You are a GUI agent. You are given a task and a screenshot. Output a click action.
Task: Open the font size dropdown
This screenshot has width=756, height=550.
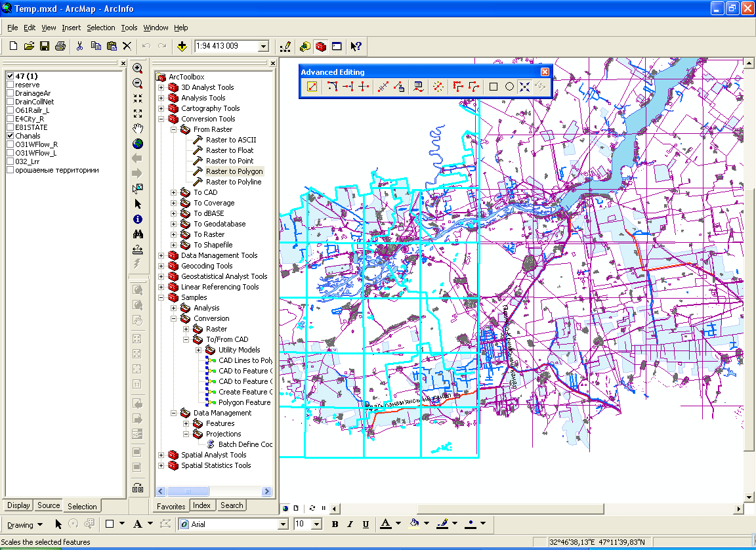[317, 524]
